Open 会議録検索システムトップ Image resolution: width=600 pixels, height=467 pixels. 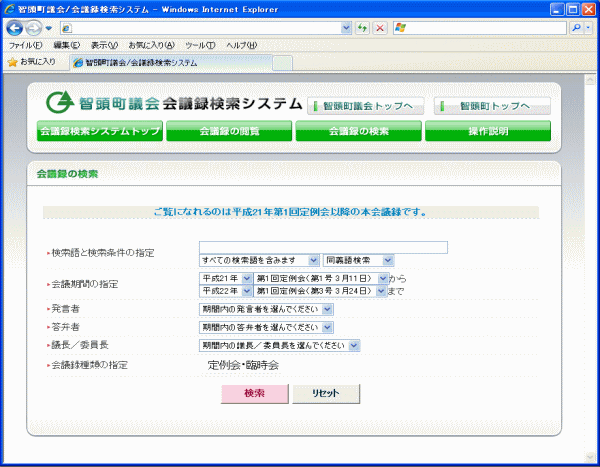(x=100, y=131)
